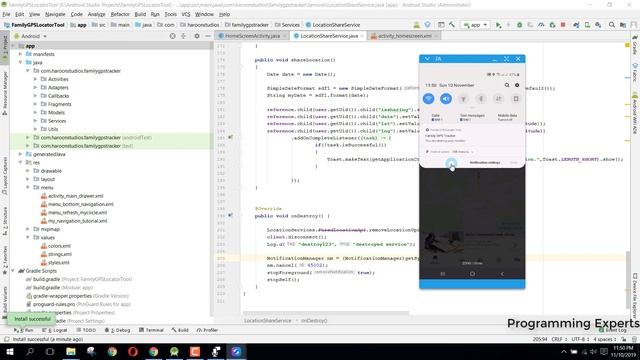Sync project with Gradle files icon

click(576, 25)
